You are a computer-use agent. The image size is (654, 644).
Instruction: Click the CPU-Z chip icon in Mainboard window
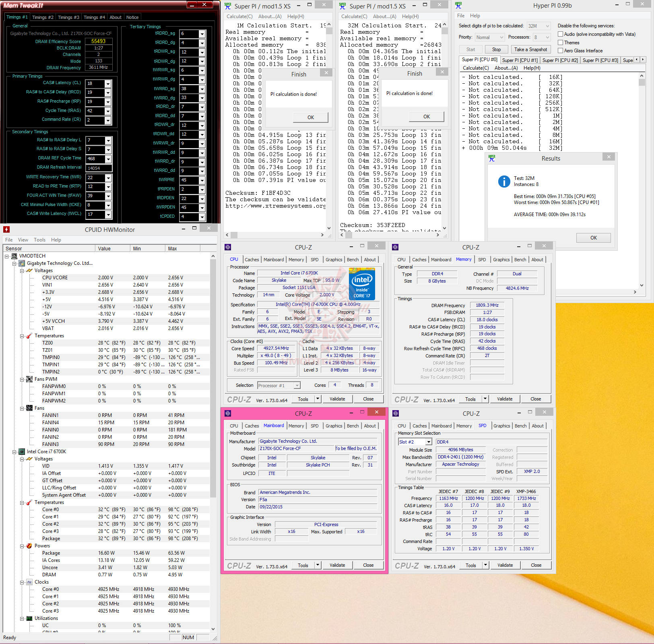pyautogui.click(x=228, y=413)
